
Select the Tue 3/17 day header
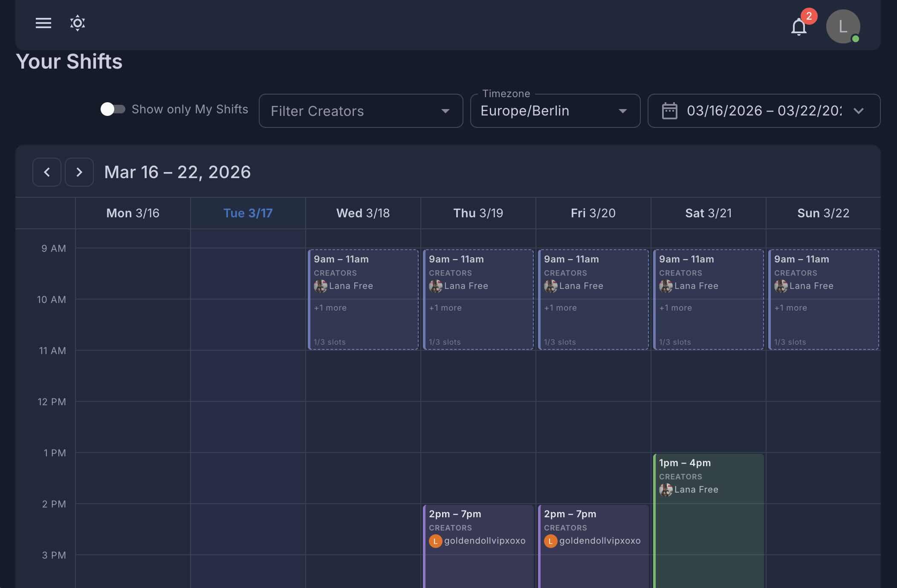(248, 213)
